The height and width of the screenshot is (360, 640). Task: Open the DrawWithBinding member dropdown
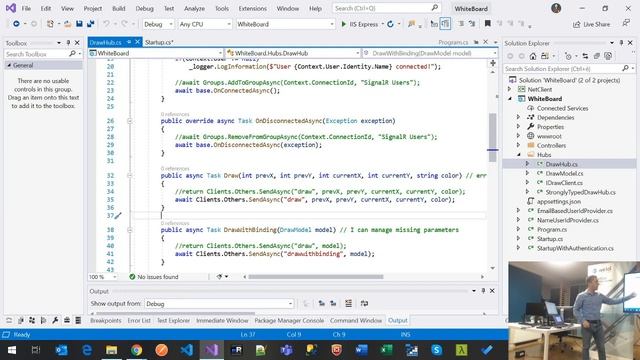(430, 53)
